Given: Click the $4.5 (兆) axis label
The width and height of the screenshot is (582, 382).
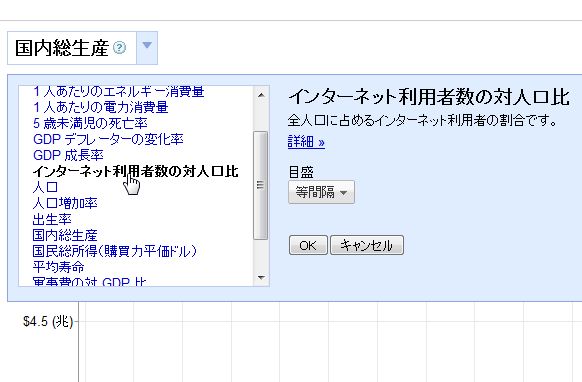Looking at the screenshot, I should coord(48,321).
